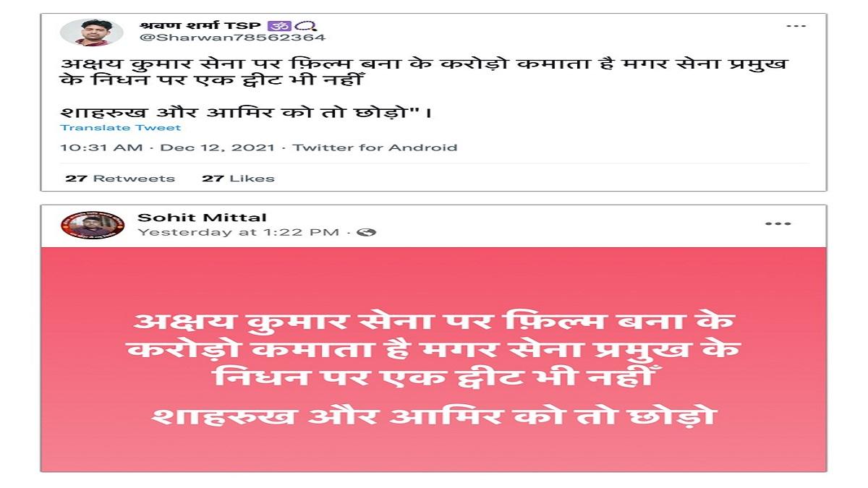Open the @Sharwan78562364 handle
The image size is (868, 488).
[x=232, y=38]
